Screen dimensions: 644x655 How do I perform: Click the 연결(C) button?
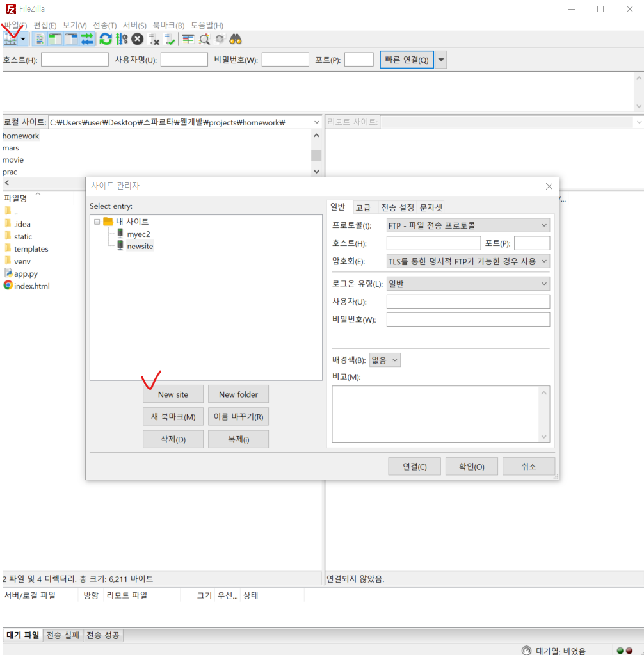pyautogui.click(x=414, y=467)
